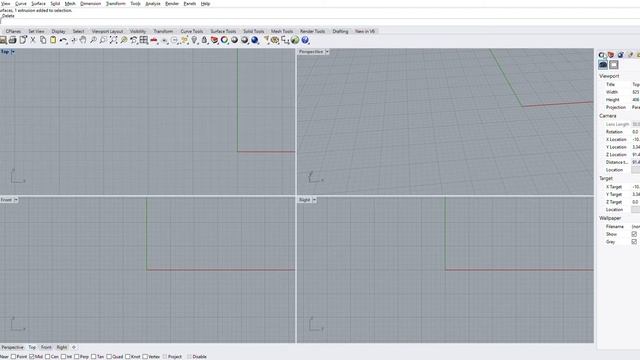Switch to the Curve Tools toolbar tab
640x360 pixels.
(x=192, y=31)
